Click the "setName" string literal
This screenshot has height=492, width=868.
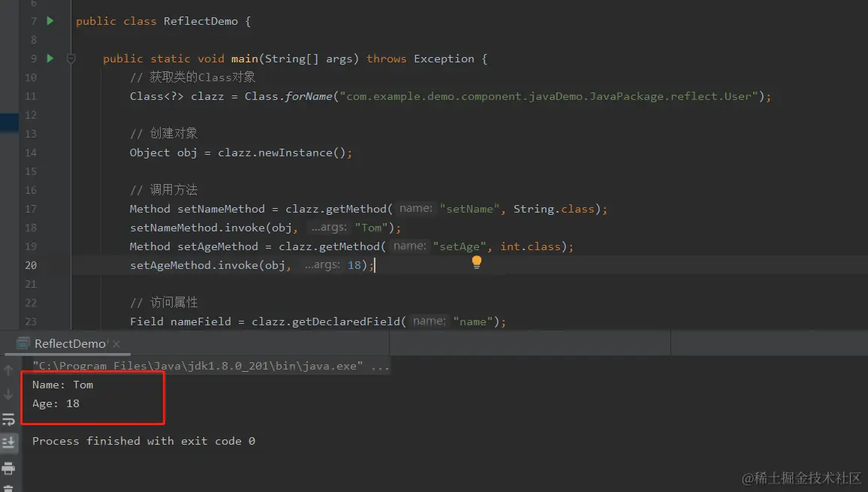coord(469,209)
